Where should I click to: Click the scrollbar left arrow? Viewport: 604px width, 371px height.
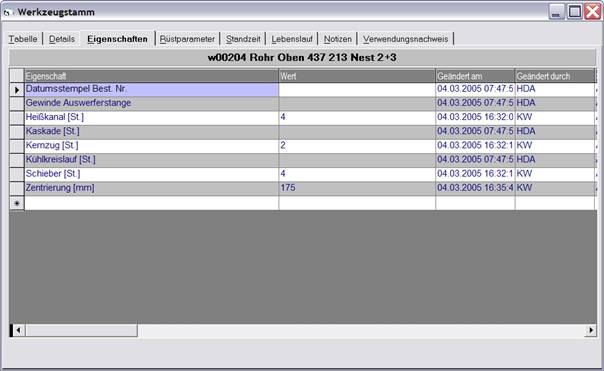click(x=18, y=330)
